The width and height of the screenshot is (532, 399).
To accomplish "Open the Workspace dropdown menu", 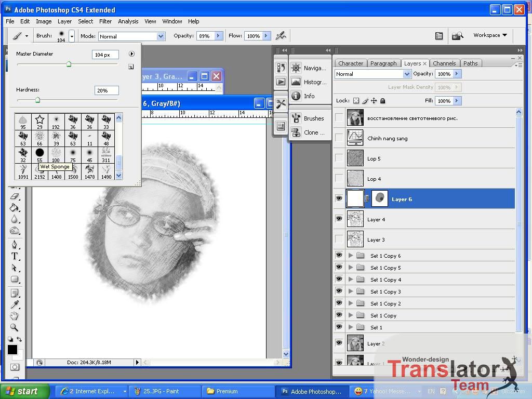I will pyautogui.click(x=490, y=35).
